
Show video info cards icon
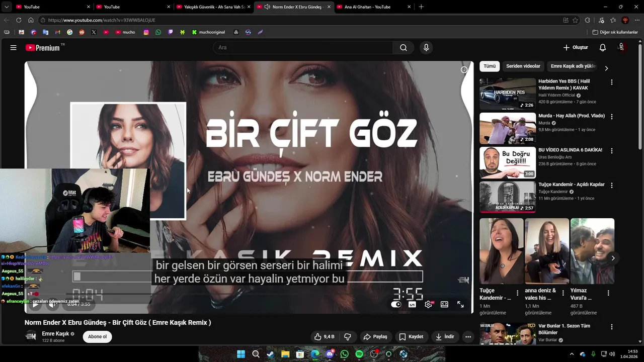click(x=464, y=70)
